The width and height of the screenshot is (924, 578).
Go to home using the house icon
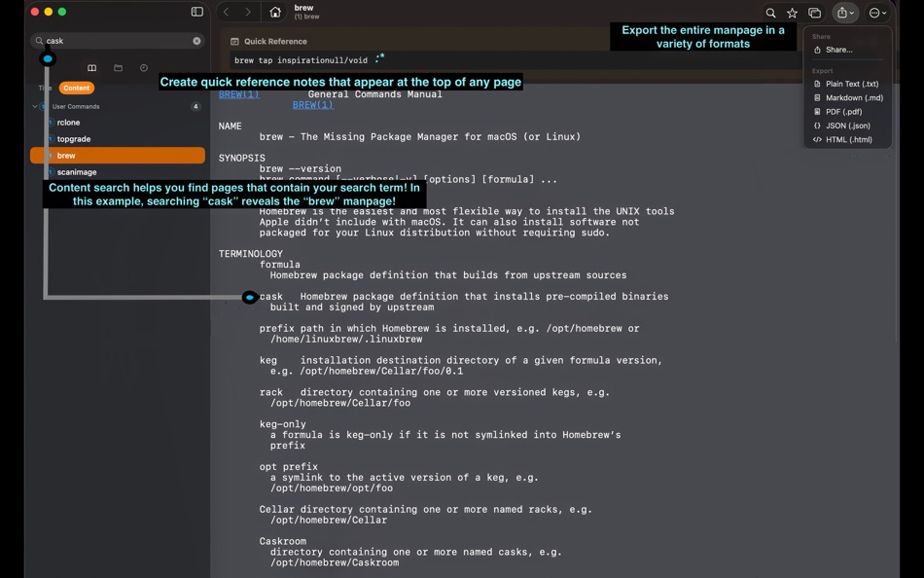click(x=275, y=12)
